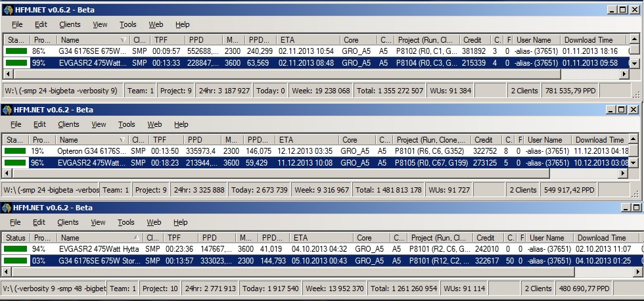Open Edit menu in middle HFM.NET window
The height and width of the screenshot is (301, 644).
(39, 124)
